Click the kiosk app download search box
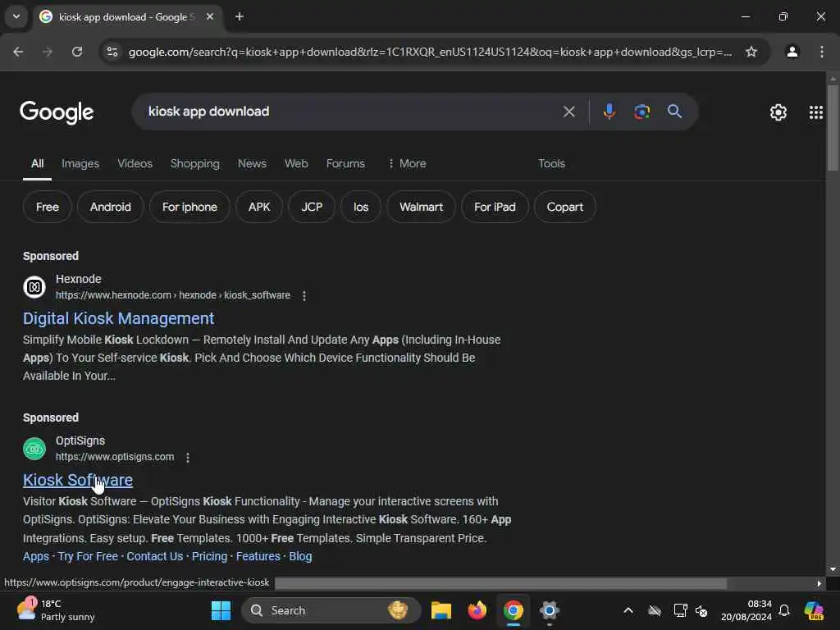Image resolution: width=840 pixels, height=630 pixels. pos(348,112)
